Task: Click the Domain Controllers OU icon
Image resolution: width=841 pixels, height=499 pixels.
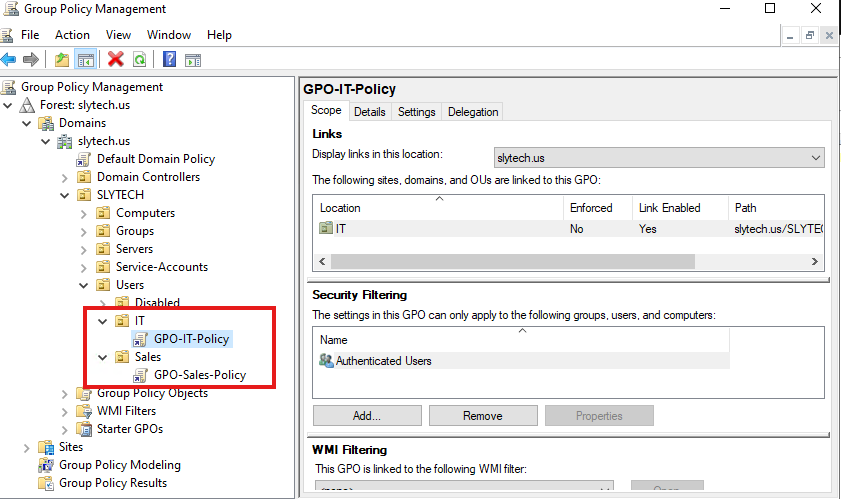Action: click(84, 177)
